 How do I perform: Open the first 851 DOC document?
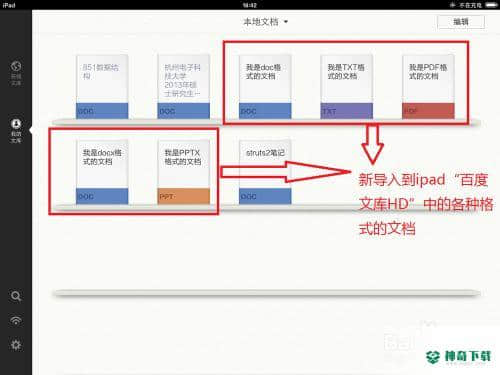102,87
